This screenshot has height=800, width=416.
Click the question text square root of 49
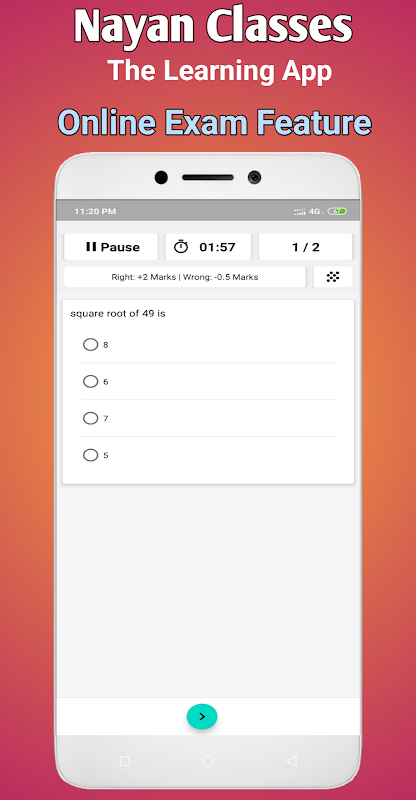click(118, 314)
